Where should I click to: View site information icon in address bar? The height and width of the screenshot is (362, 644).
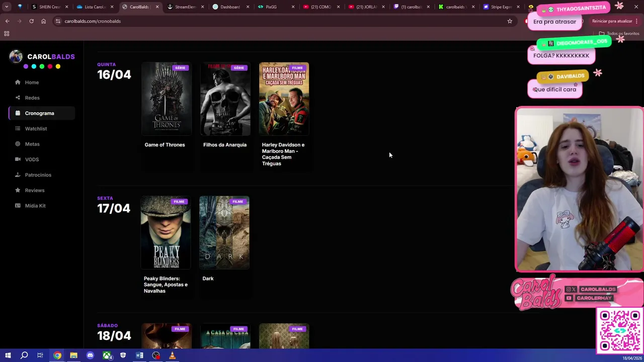[58, 21]
